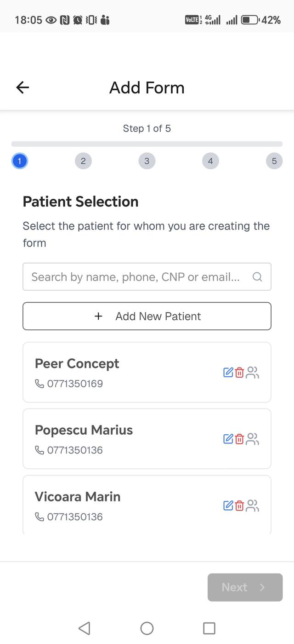
Task: Tap the back arrow in the header
Action: tap(23, 87)
